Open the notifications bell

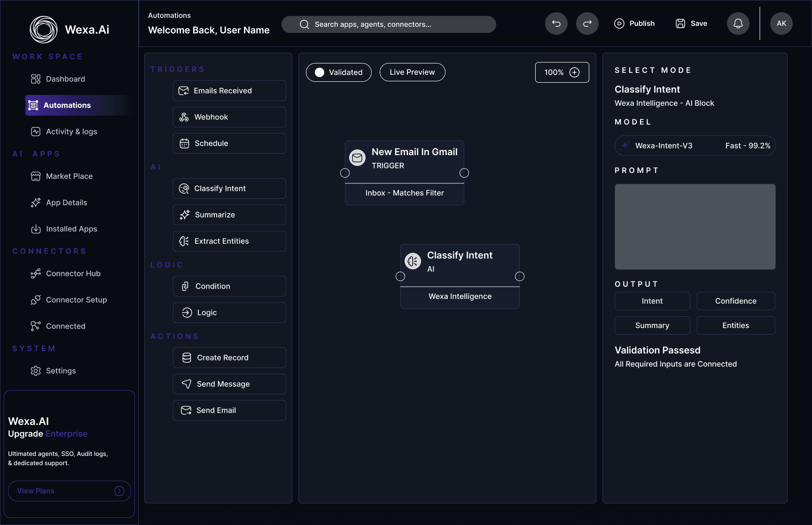[738, 24]
